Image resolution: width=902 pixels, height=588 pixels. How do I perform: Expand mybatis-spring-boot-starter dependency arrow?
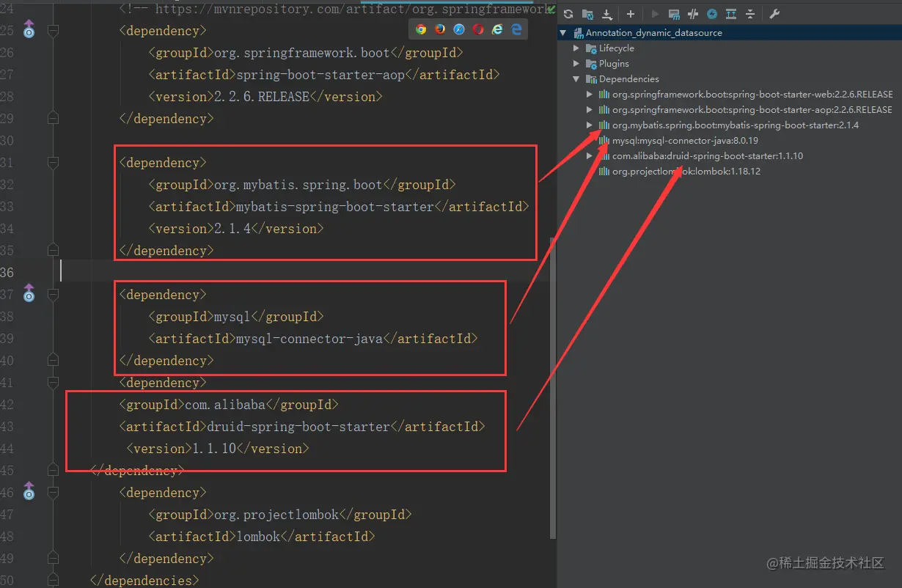tap(590, 125)
